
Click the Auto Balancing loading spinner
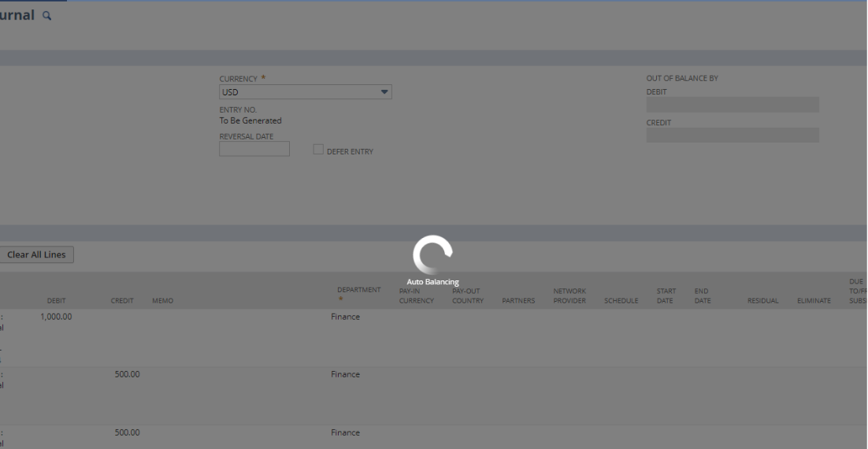pyautogui.click(x=432, y=254)
